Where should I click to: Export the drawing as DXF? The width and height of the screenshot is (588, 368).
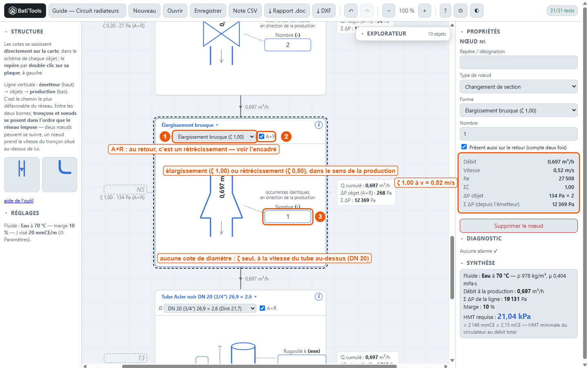324,11
